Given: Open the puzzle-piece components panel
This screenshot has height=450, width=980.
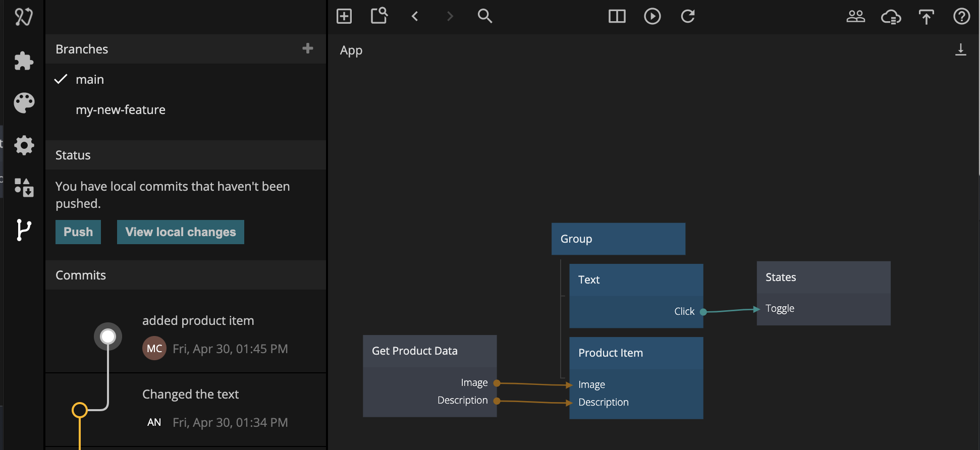Looking at the screenshot, I should (x=24, y=61).
